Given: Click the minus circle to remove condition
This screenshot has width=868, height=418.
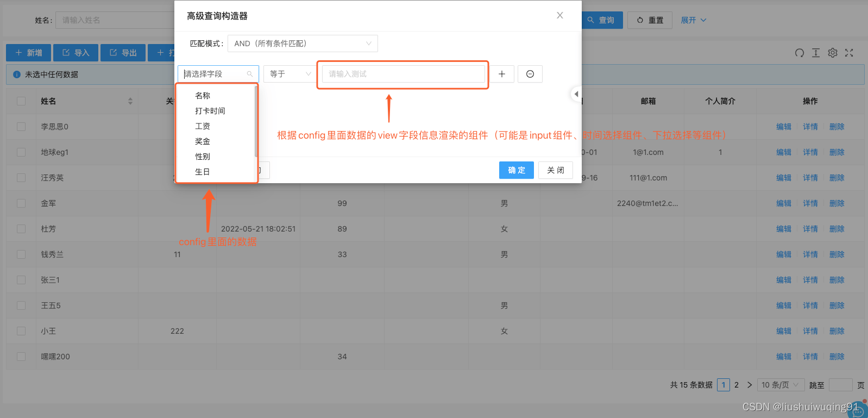Looking at the screenshot, I should (x=530, y=74).
